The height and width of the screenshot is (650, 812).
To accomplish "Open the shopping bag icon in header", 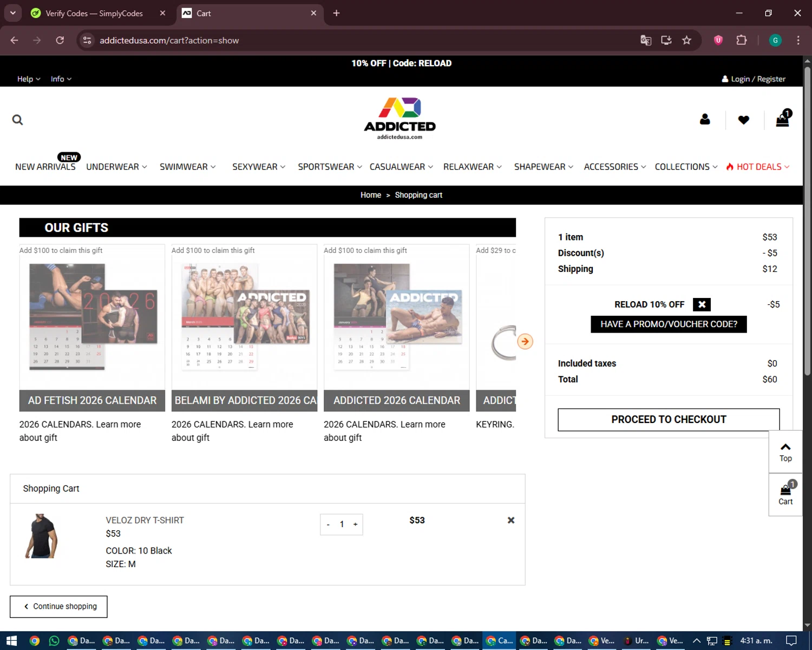I will point(783,119).
